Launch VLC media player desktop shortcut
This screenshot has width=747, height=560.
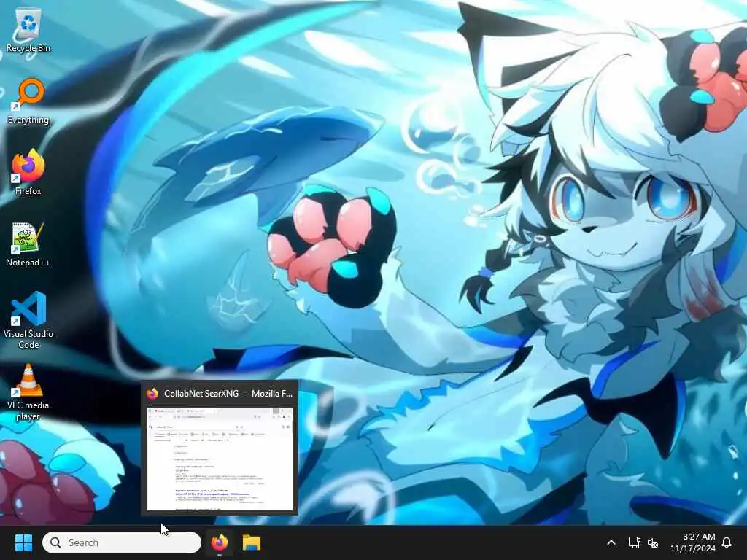point(28,392)
